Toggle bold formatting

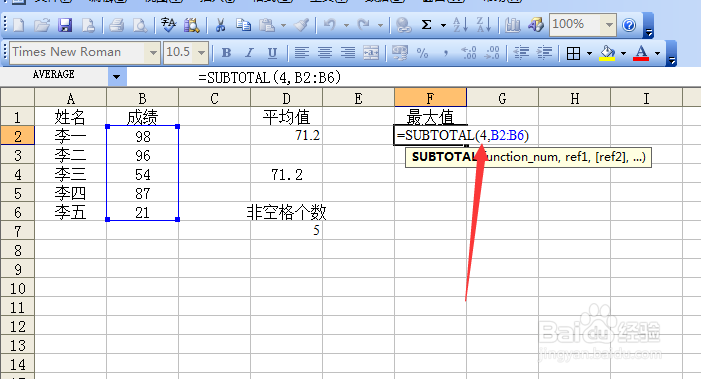click(226, 53)
